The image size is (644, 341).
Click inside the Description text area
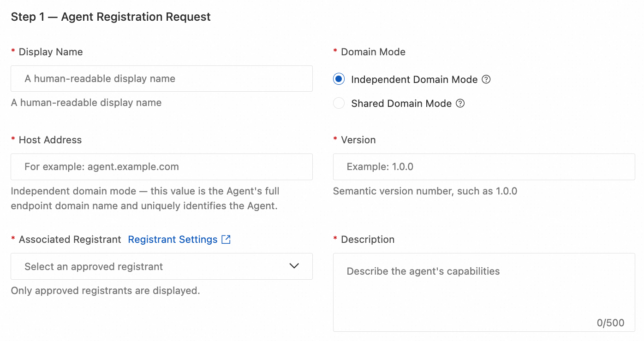coord(484,292)
